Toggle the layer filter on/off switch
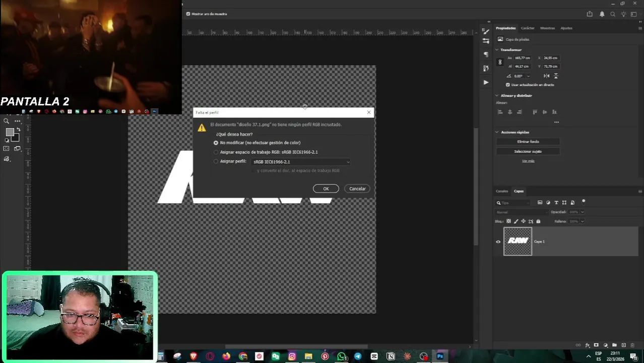Viewport: 644px width, 363px height. coord(584,202)
